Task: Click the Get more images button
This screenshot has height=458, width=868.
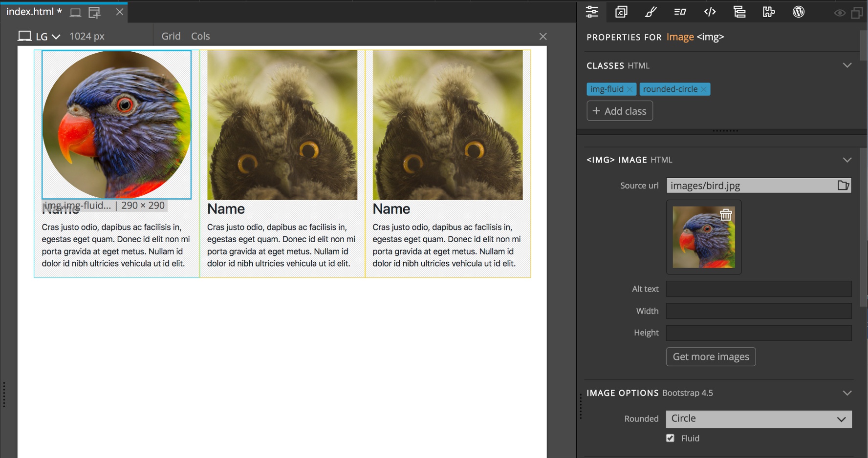Action: click(711, 357)
